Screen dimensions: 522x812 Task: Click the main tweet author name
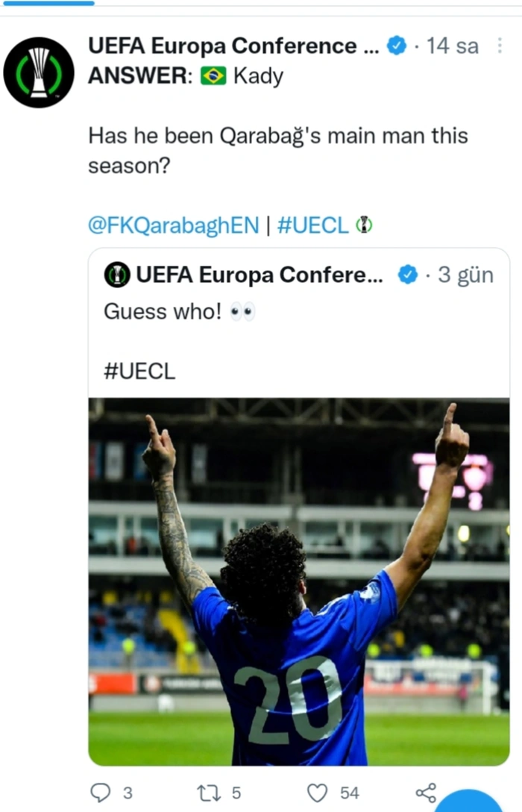point(234,46)
